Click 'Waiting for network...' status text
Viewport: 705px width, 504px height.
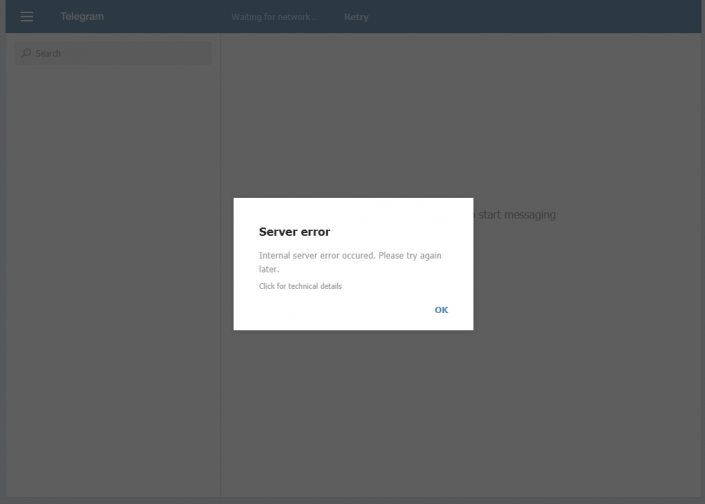(x=274, y=17)
